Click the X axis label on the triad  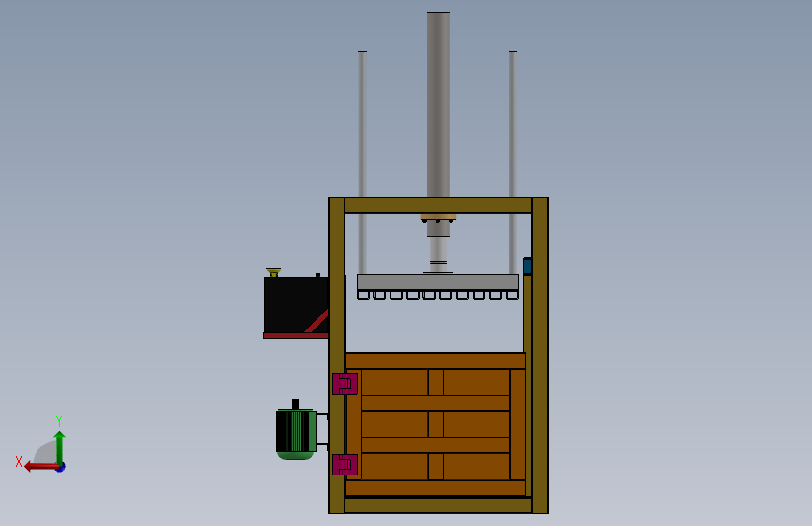[x=19, y=461]
